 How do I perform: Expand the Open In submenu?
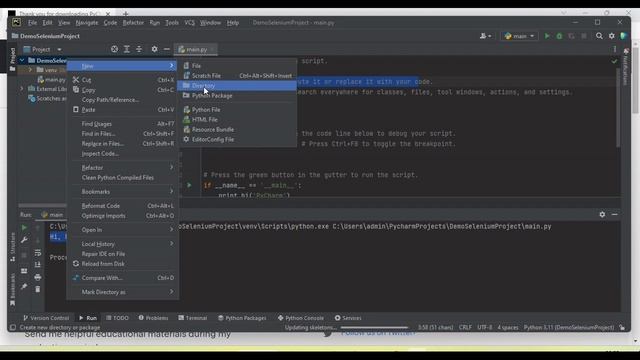click(x=123, y=230)
